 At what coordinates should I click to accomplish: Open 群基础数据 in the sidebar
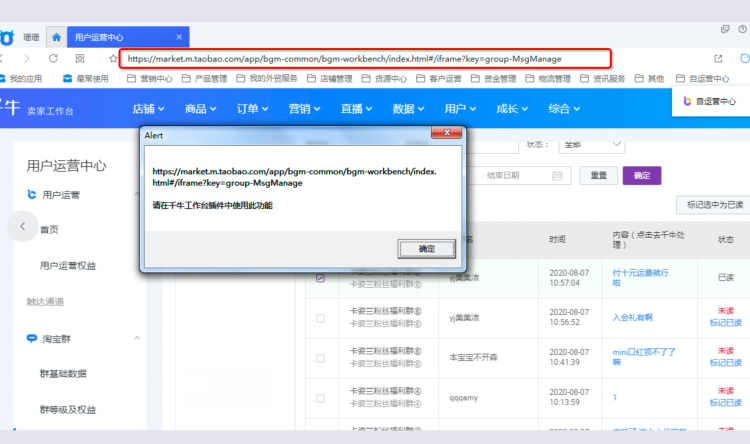(x=63, y=374)
